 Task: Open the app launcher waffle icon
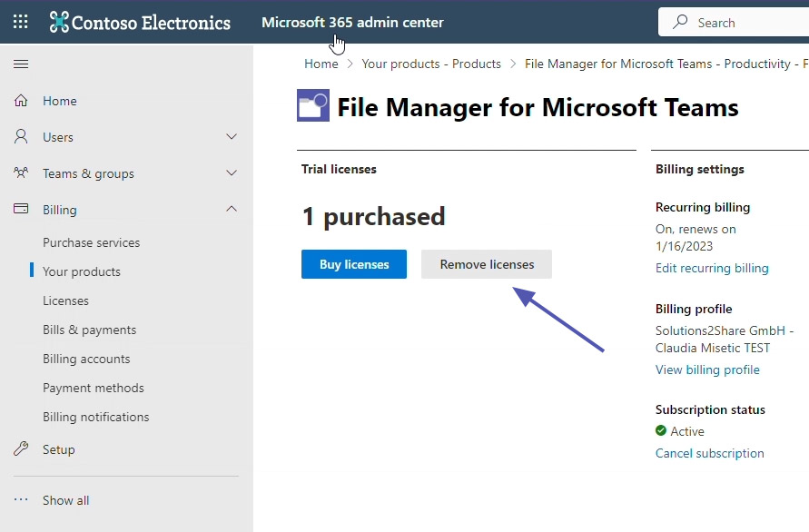[21, 22]
